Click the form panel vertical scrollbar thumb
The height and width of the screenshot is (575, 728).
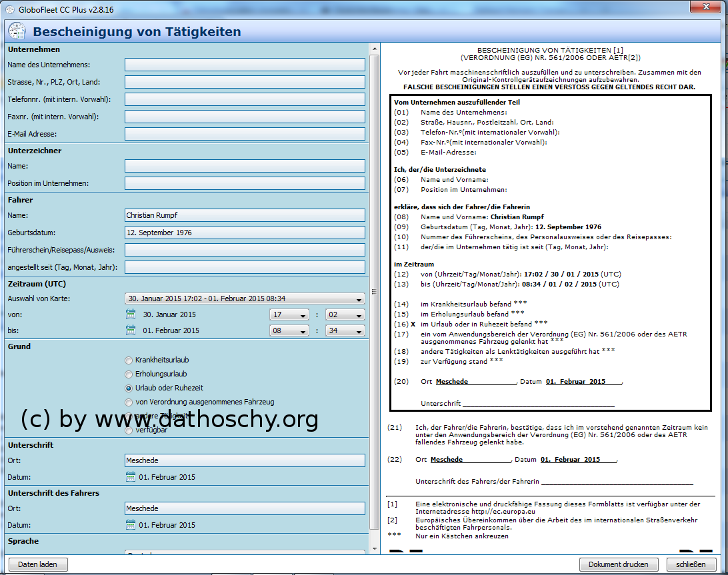[x=374, y=291]
